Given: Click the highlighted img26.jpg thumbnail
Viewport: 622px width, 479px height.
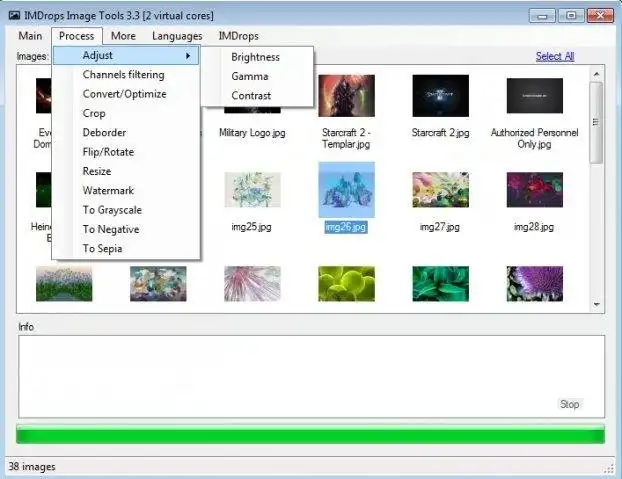Looking at the screenshot, I should click(346, 190).
